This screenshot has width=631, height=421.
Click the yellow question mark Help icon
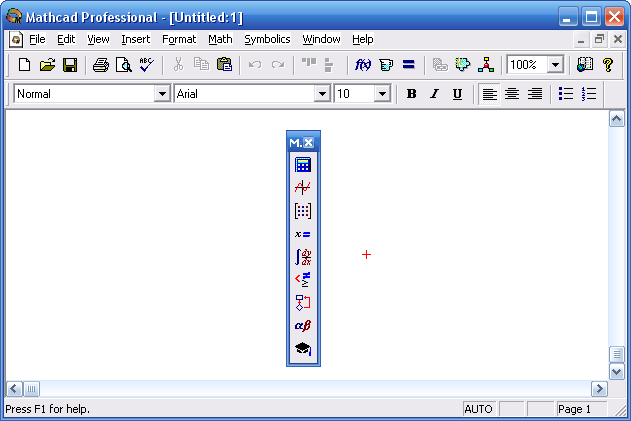608,64
